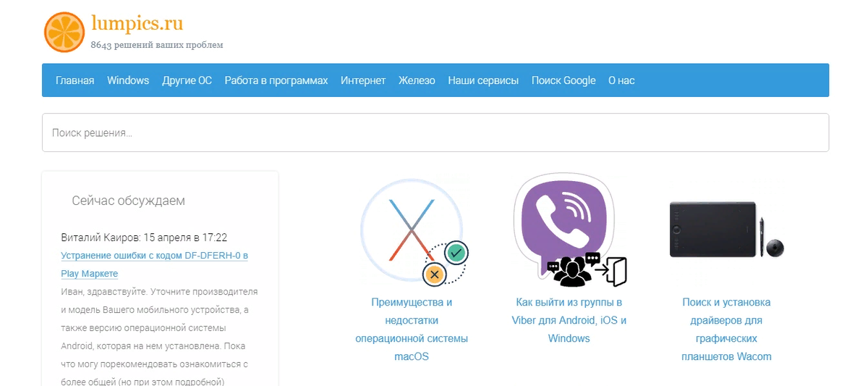The width and height of the screenshot is (868, 386).
Task: Select Другие ОС in the navigation bar
Action: click(x=187, y=80)
